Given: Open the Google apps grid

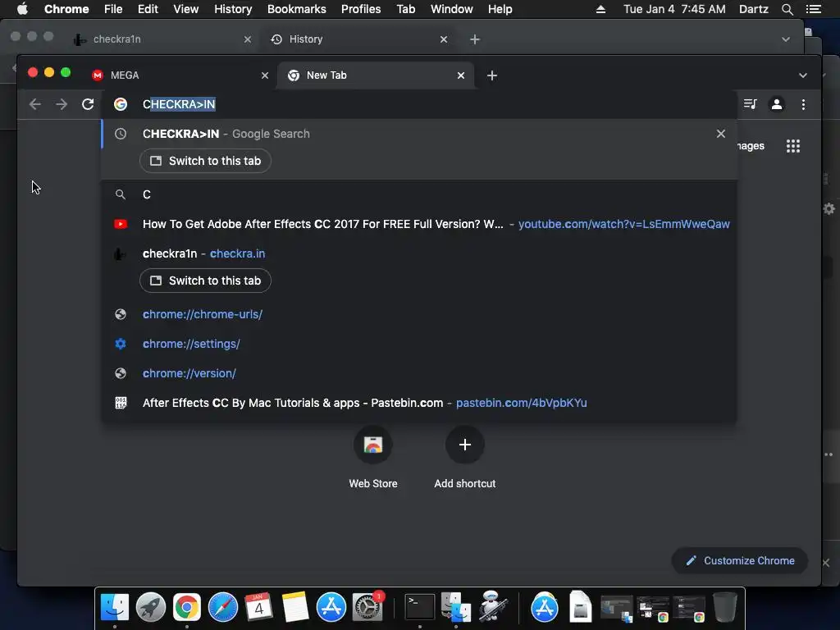Looking at the screenshot, I should coord(793,146).
